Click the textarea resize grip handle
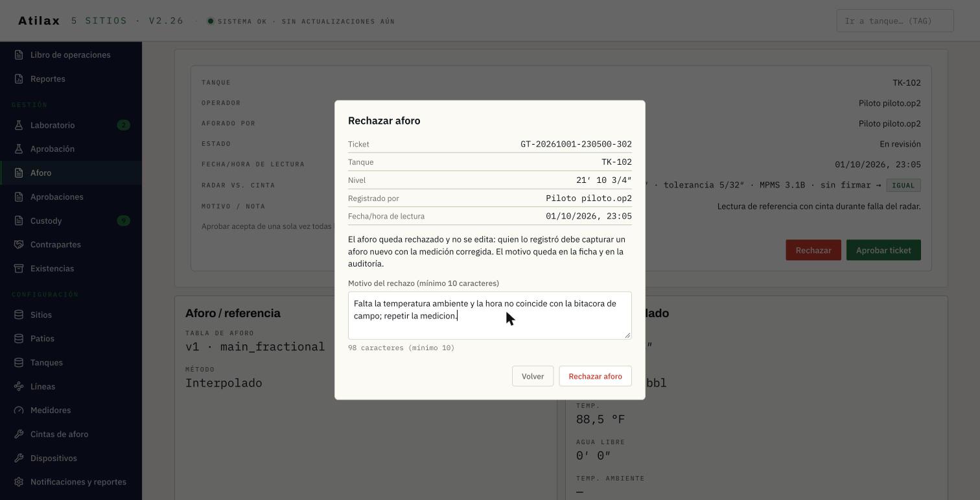The height and width of the screenshot is (500, 980). (627, 335)
